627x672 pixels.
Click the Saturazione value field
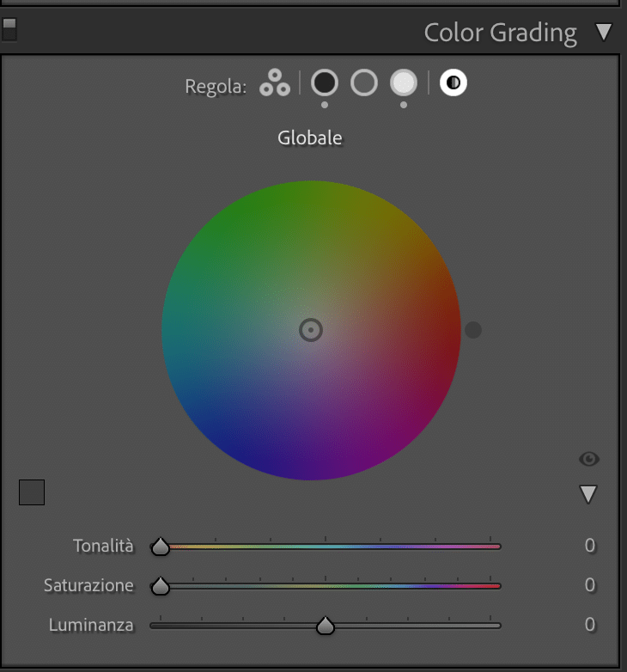click(x=590, y=585)
